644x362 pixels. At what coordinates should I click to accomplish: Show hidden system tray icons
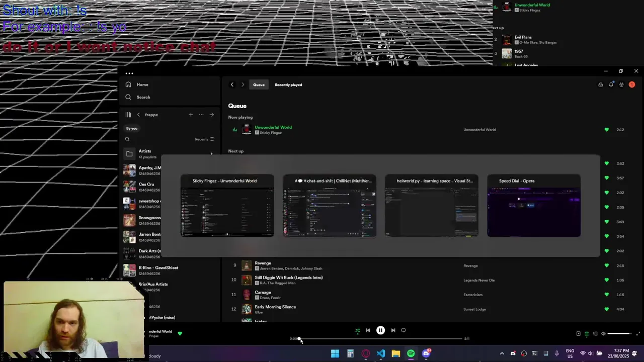click(502, 353)
